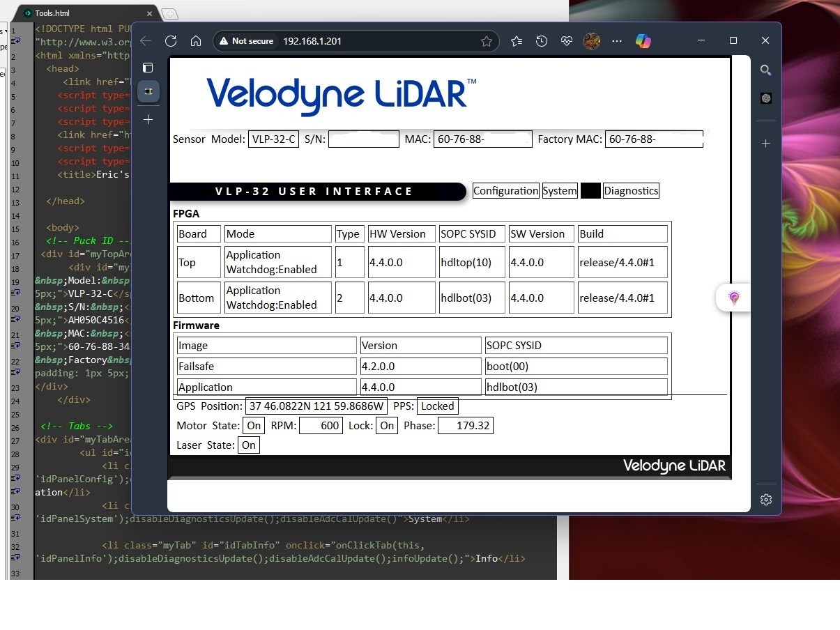Open tab actions menu in vertical tab bar
Image resolution: width=840 pixels, height=630 pixels.
tap(148, 68)
